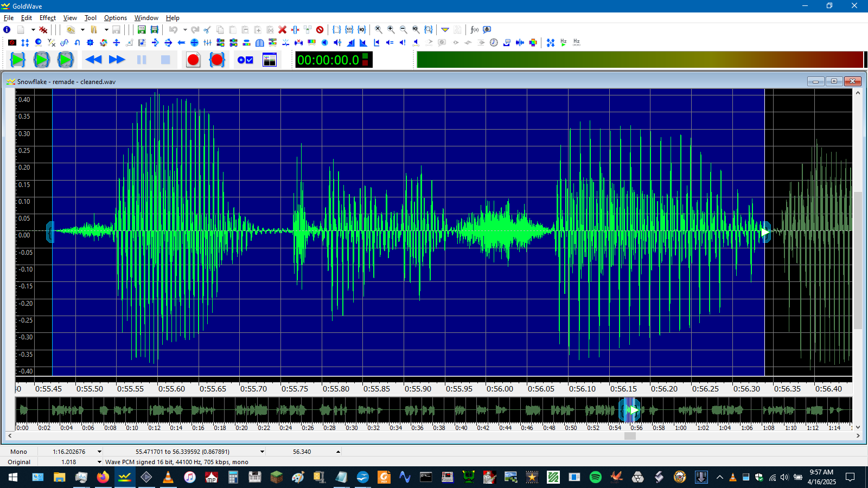The height and width of the screenshot is (488, 868).
Task: Click the red X Delete icon
Action: coord(282,30)
